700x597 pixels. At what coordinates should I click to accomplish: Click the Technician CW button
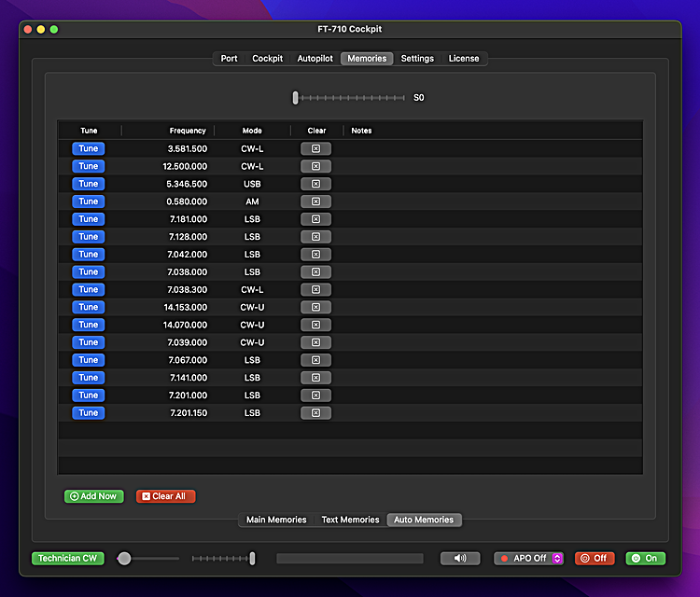(68, 558)
